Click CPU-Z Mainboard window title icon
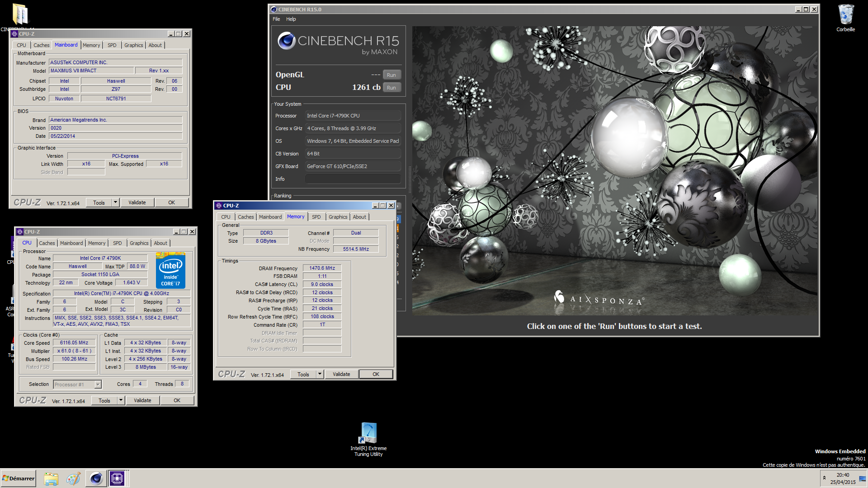Viewport: 868px width, 488px height. [x=14, y=34]
